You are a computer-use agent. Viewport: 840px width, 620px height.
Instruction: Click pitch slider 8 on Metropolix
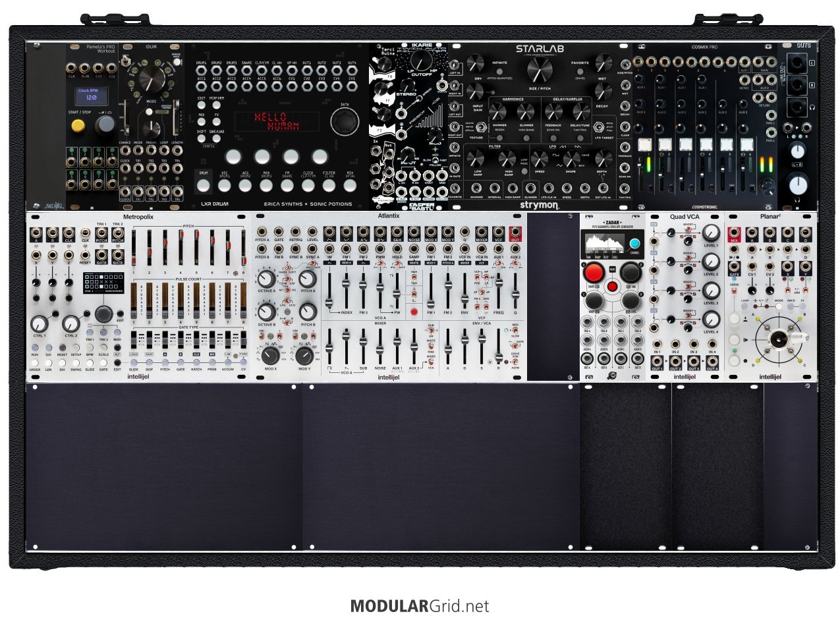coord(243,248)
